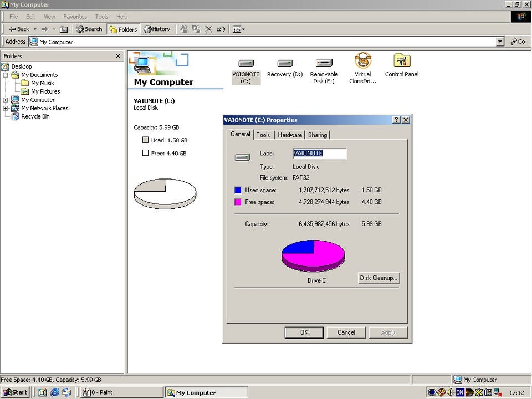The width and height of the screenshot is (532, 399).
Task: Click the Drive C pie chart
Action: point(313,255)
